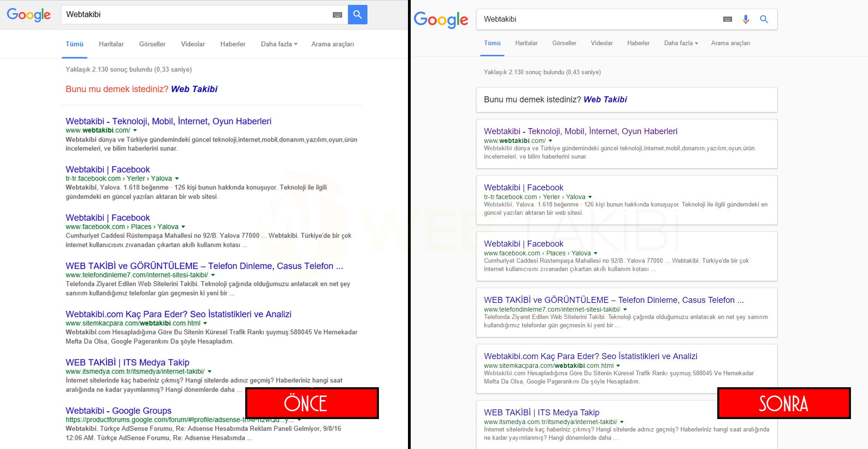Viewport: 868px width, 449px height.
Task: Switch to the Haberler tab
Action: (233, 44)
